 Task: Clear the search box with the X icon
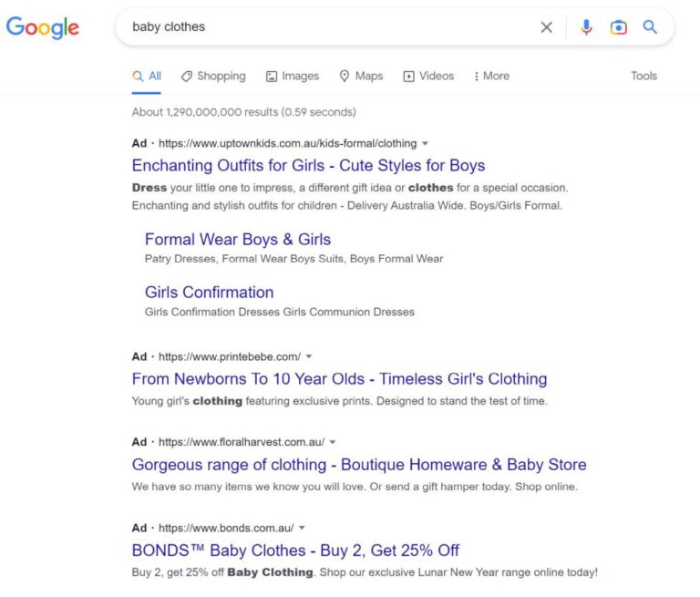tap(547, 27)
